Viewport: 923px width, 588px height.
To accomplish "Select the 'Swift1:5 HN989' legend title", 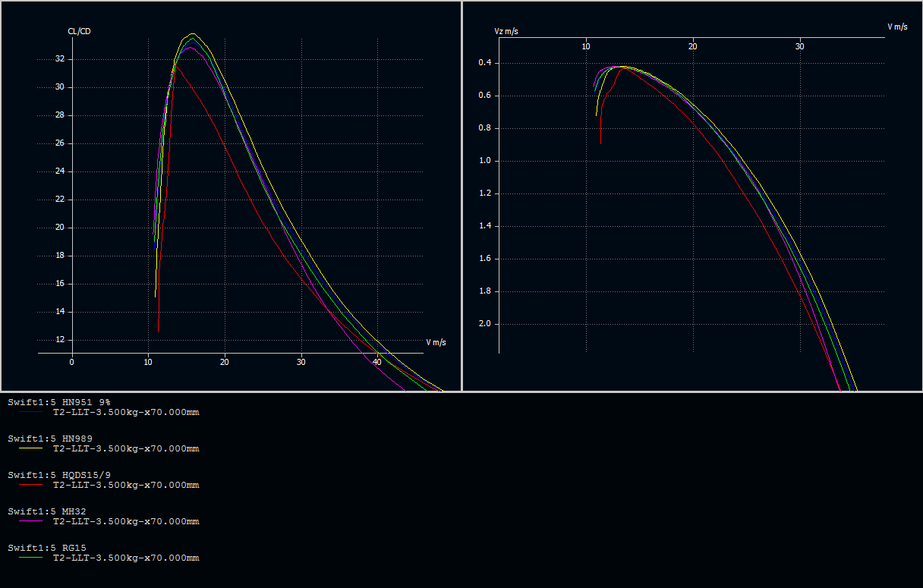I will pos(51,439).
